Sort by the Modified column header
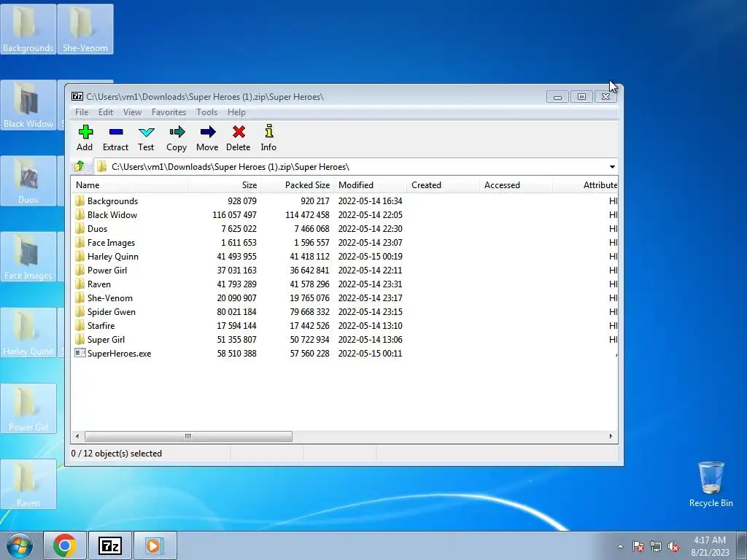 pos(370,184)
